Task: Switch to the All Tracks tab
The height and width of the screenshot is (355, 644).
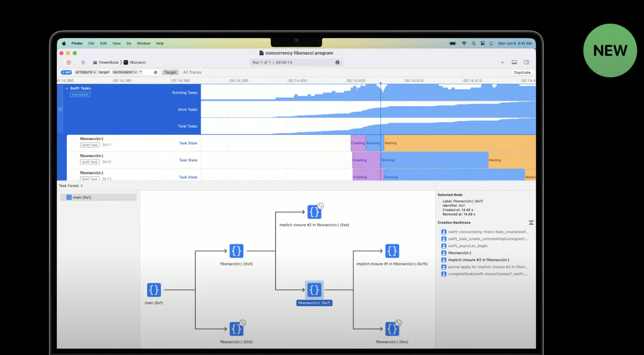Action: tap(192, 72)
